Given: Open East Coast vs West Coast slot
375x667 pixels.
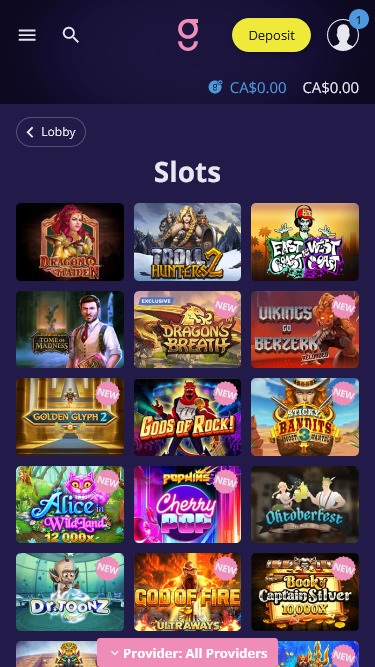Looking at the screenshot, I should coord(305,242).
